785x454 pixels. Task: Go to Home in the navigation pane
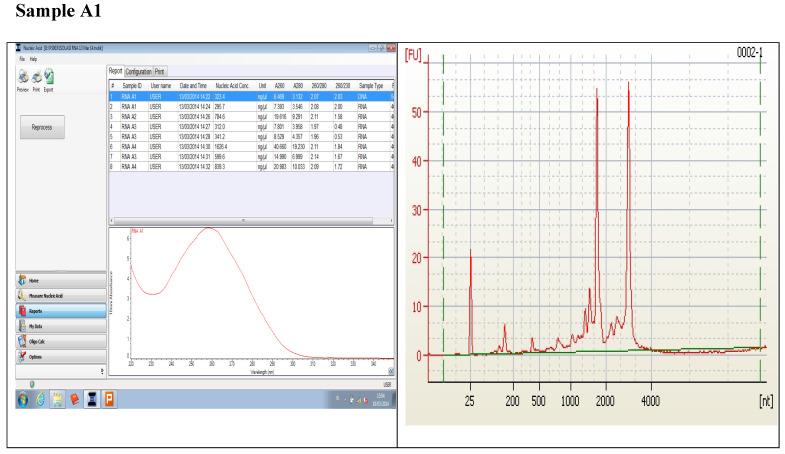61,280
